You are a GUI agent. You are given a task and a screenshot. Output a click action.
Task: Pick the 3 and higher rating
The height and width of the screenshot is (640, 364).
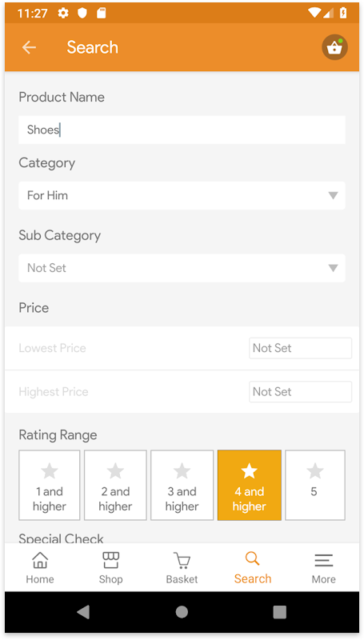tap(182, 486)
